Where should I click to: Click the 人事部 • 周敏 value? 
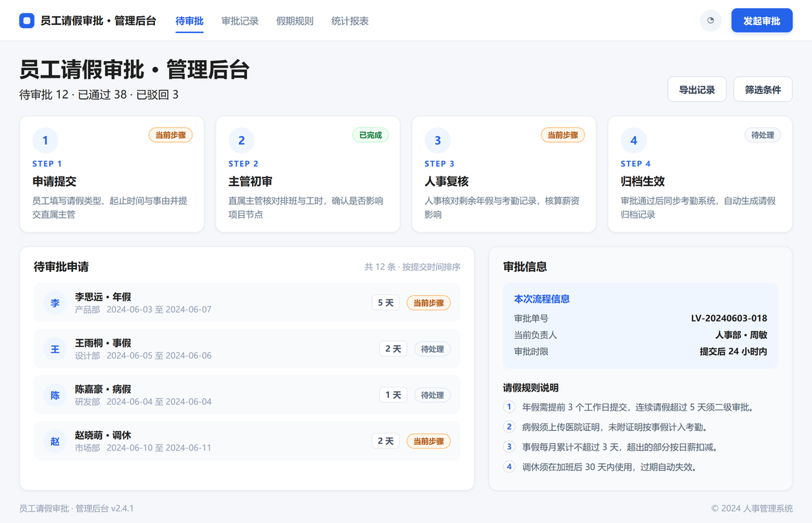pos(742,335)
